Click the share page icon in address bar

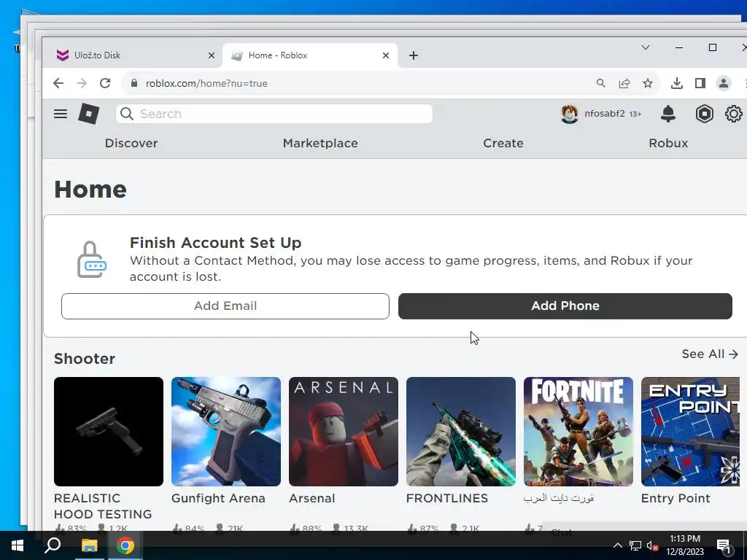click(x=624, y=83)
